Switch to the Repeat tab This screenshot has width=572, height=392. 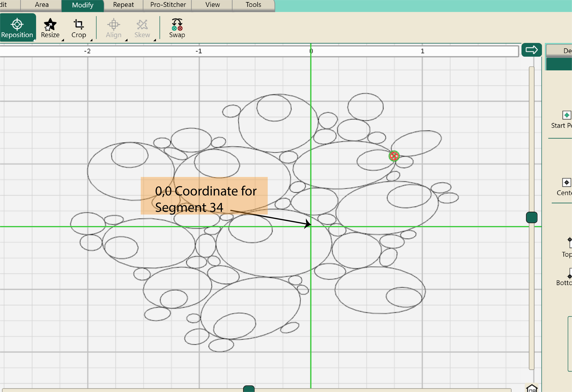click(x=123, y=5)
